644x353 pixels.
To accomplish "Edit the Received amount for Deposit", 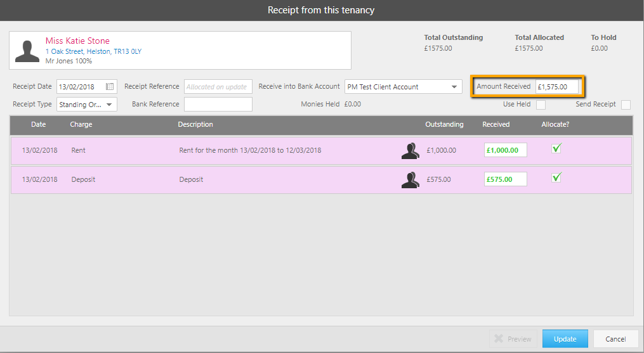I will [506, 179].
